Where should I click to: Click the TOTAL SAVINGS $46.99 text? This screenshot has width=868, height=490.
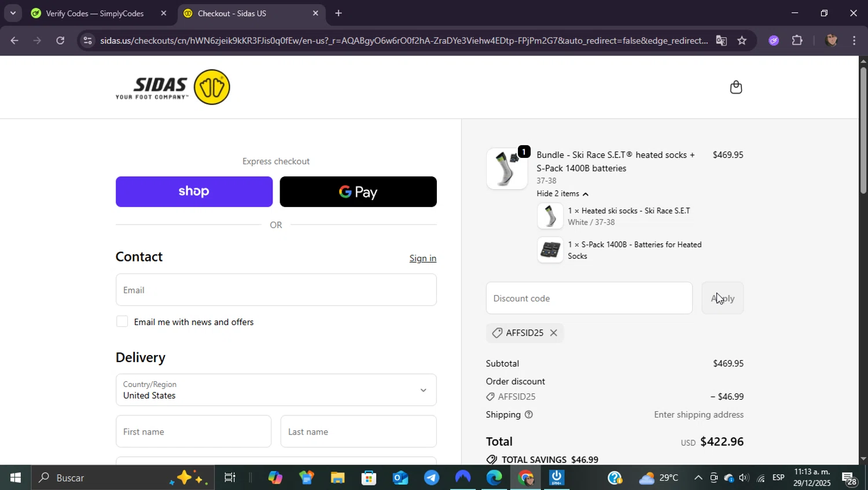[x=550, y=460]
